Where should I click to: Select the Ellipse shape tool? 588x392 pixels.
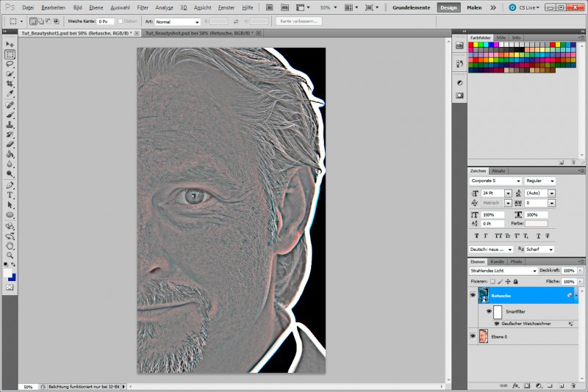point(10,215)
